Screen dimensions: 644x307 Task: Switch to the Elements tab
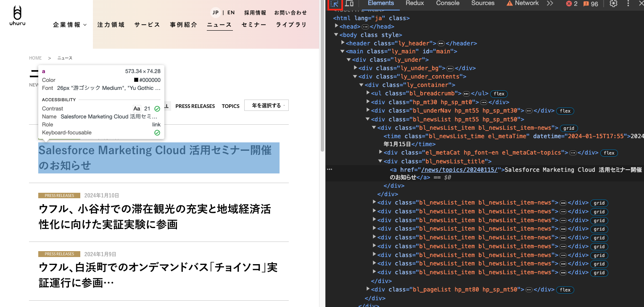click(x=381, y=3)
